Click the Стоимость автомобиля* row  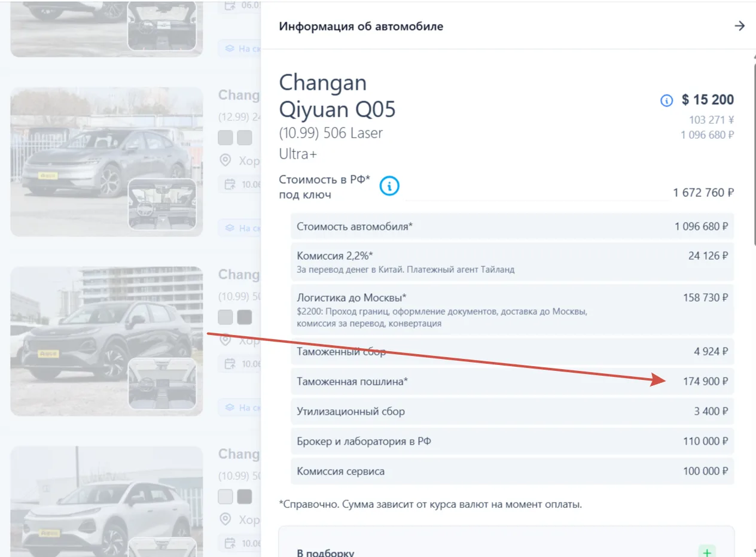pos(513,227)
